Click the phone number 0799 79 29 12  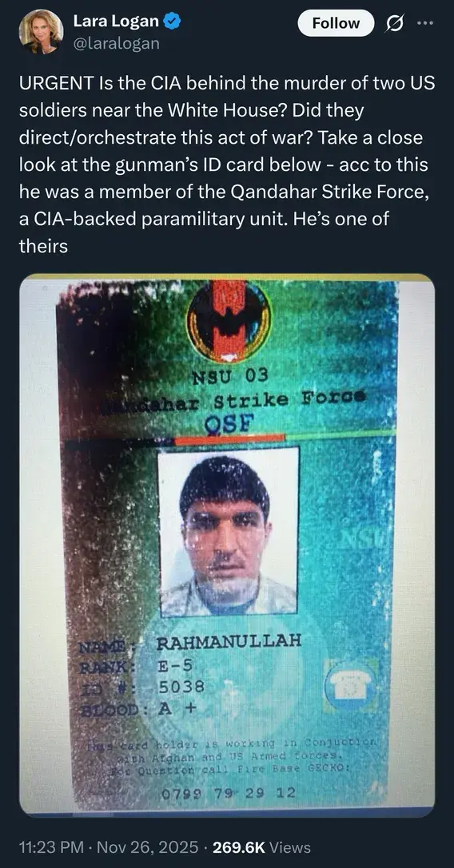(228, 793)
